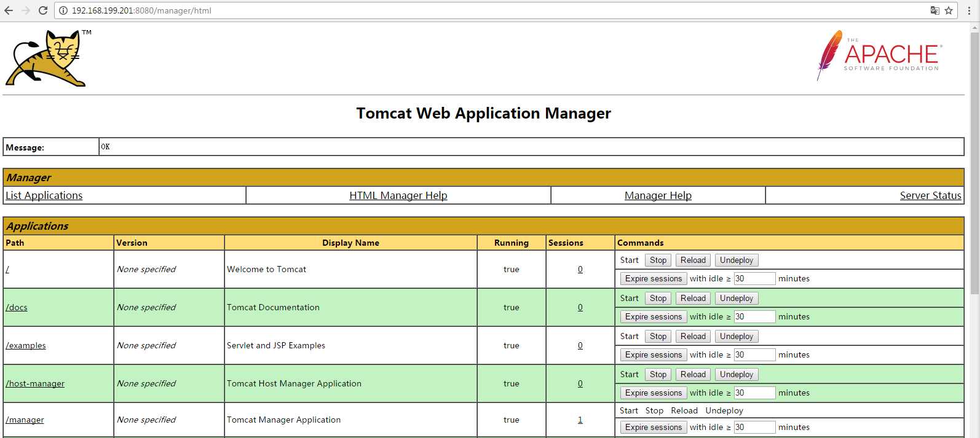
Task: Click the Tomcat cat logo
Action: pyautogui.click(x=49, y=58)
